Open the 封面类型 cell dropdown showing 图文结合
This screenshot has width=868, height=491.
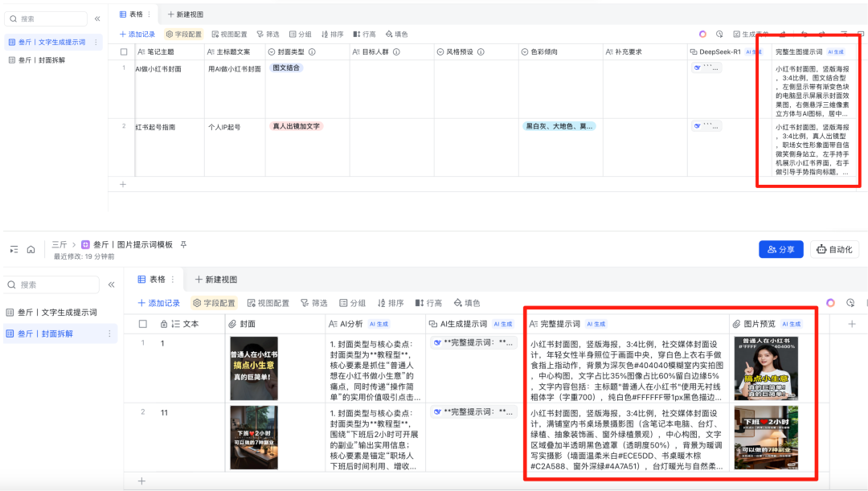click(288, 68)
